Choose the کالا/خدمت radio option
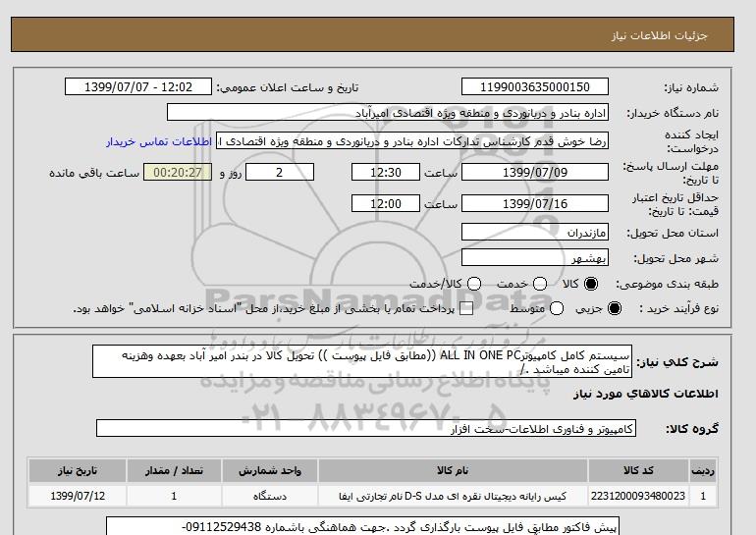 [x=474, y=284]
